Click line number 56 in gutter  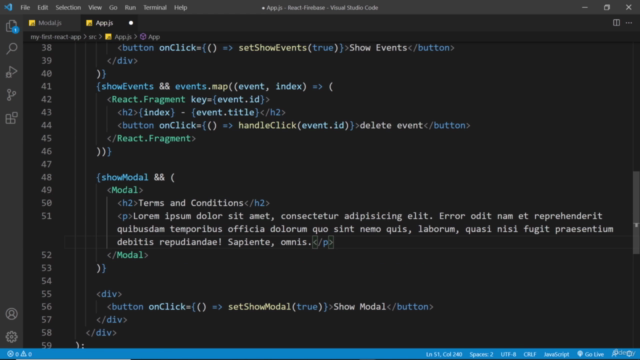[47, 307]
